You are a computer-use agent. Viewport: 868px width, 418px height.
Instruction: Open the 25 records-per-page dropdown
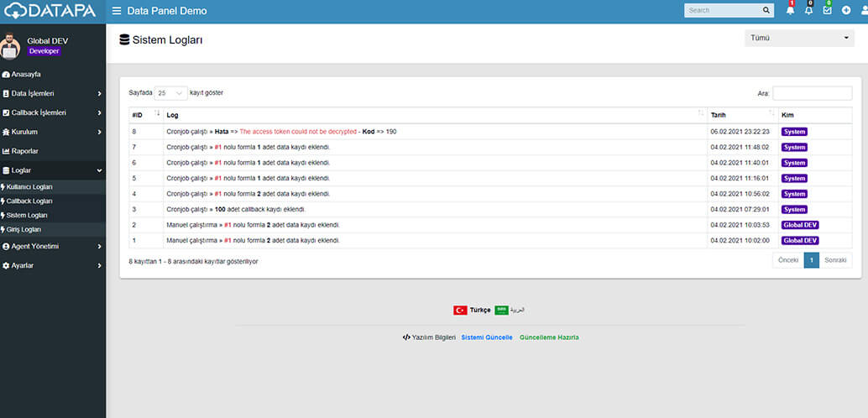point(170,93)
